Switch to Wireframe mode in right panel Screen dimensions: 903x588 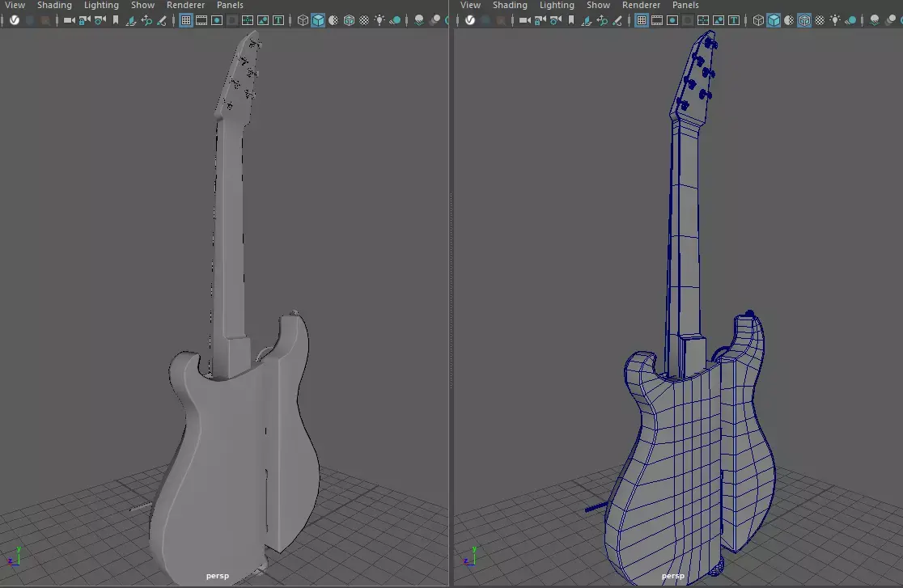[x=758, y=20]
